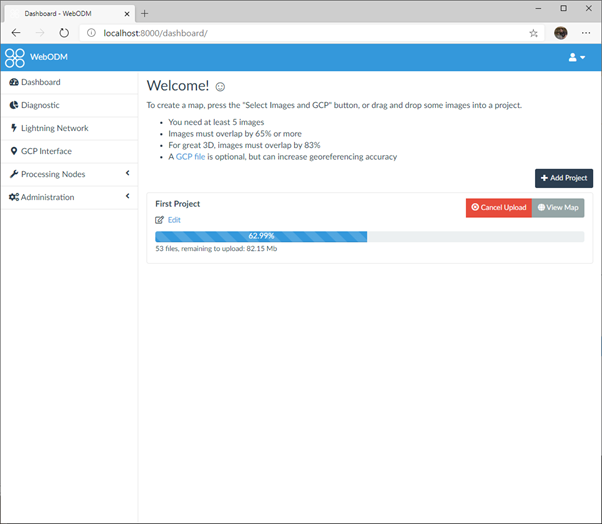Viewport: 602px width, 524px height.
Task: Open browser profile avatar
Action: [x=561, y=33]
